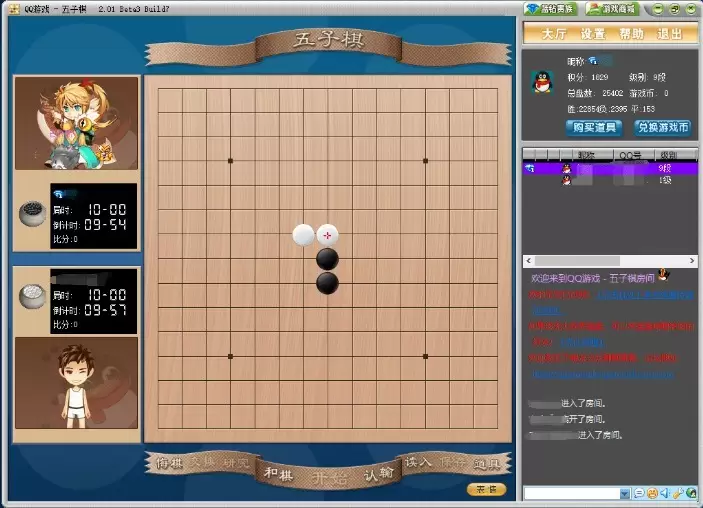Open the 游戏商城 game store button
Image resolution: width=703 pixels, height=508 pixels.
click(x=612, y=9)
